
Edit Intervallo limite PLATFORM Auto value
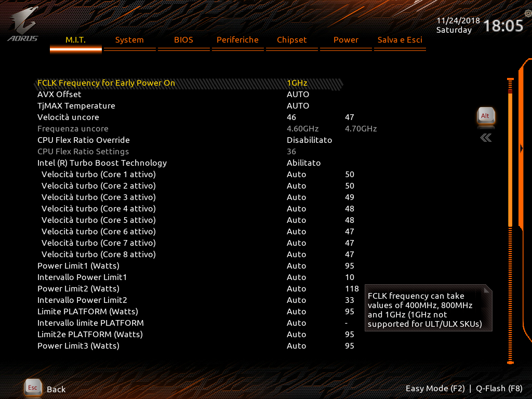[297, 323]
